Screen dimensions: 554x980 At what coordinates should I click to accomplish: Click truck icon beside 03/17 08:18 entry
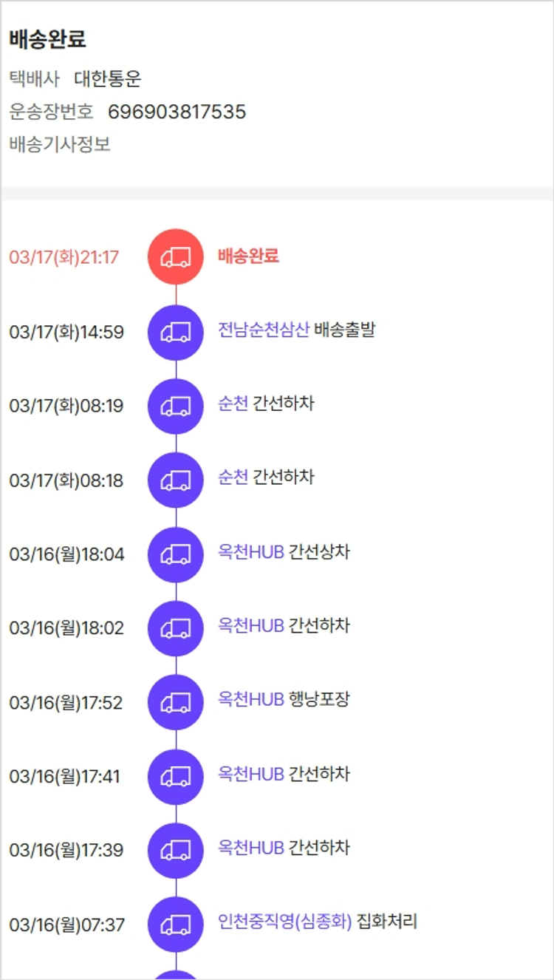(176, 480)
